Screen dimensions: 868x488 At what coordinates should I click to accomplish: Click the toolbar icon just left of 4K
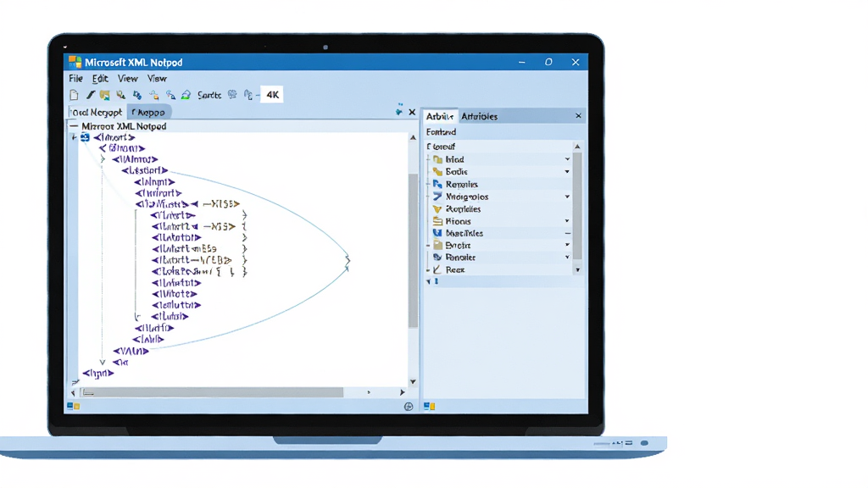248,95
